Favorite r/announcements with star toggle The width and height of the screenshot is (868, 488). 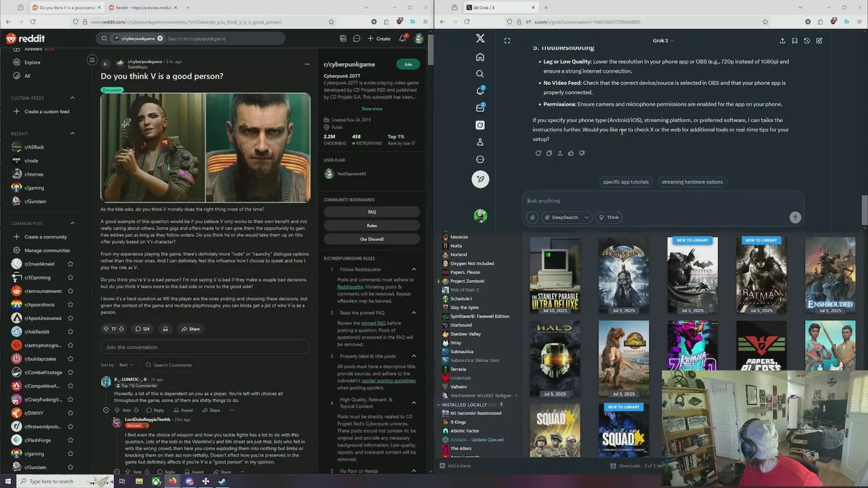click(70, 291)
